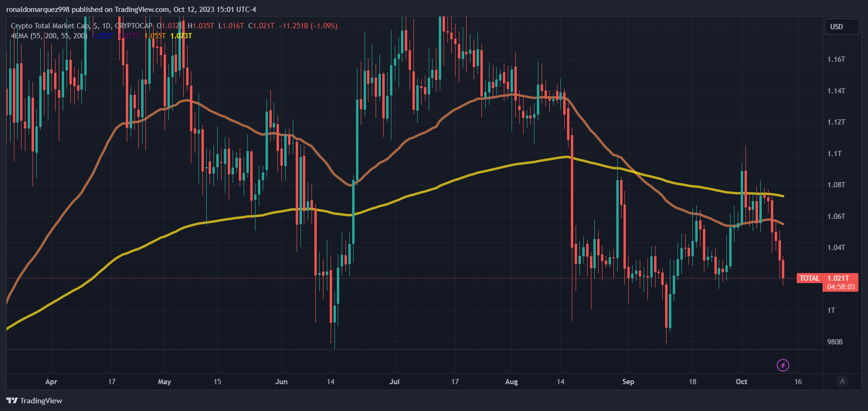868x411 pixels.
Task: Click the yellow 1.073T EMA value
Action: coord(181,36)
